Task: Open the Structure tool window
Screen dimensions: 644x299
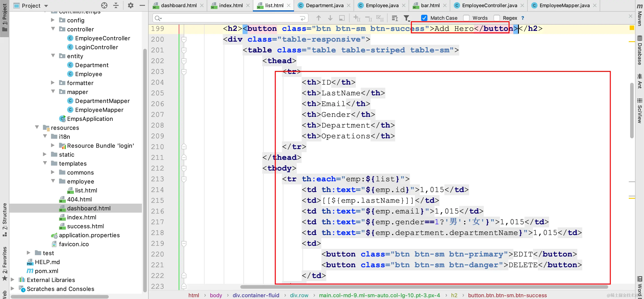Action: 4,220
